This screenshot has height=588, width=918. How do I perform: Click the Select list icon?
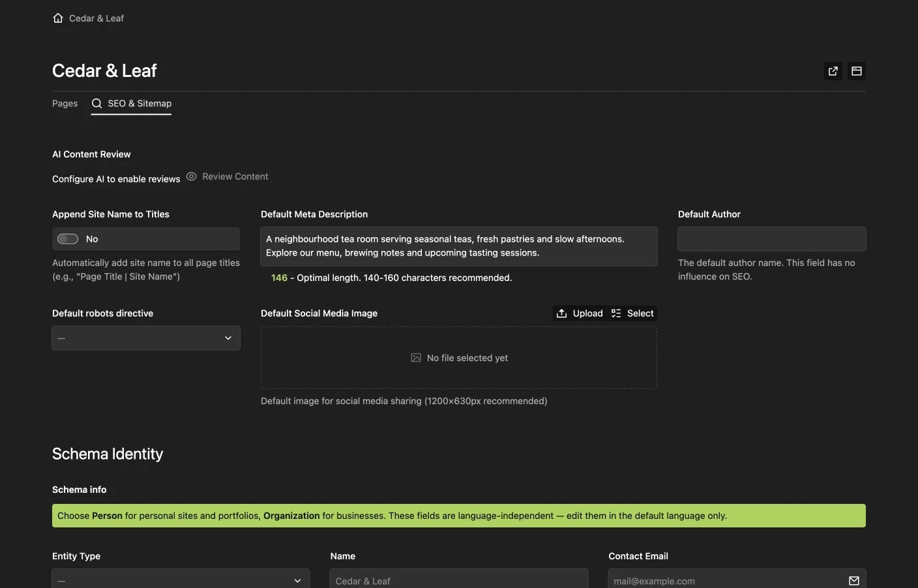click(616, 314)
